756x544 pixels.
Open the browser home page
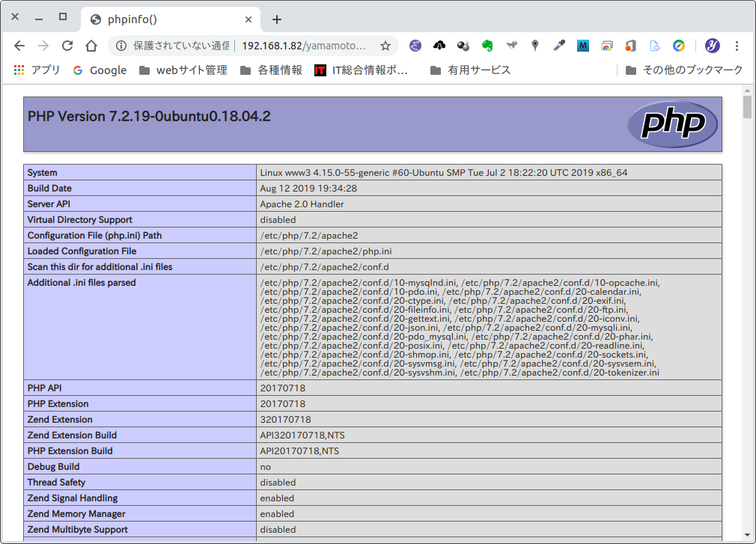click(x=91, y=46)
